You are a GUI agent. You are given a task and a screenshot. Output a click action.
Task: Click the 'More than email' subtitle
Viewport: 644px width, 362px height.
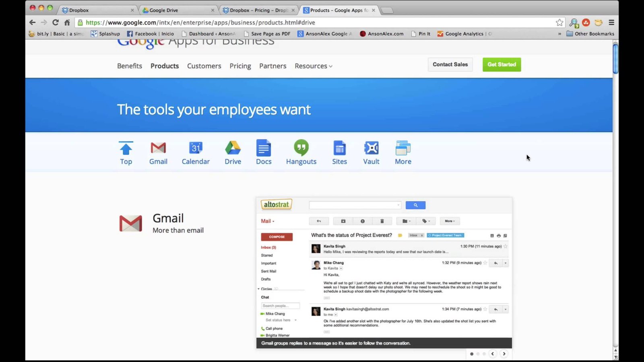(x=178, y=230)
